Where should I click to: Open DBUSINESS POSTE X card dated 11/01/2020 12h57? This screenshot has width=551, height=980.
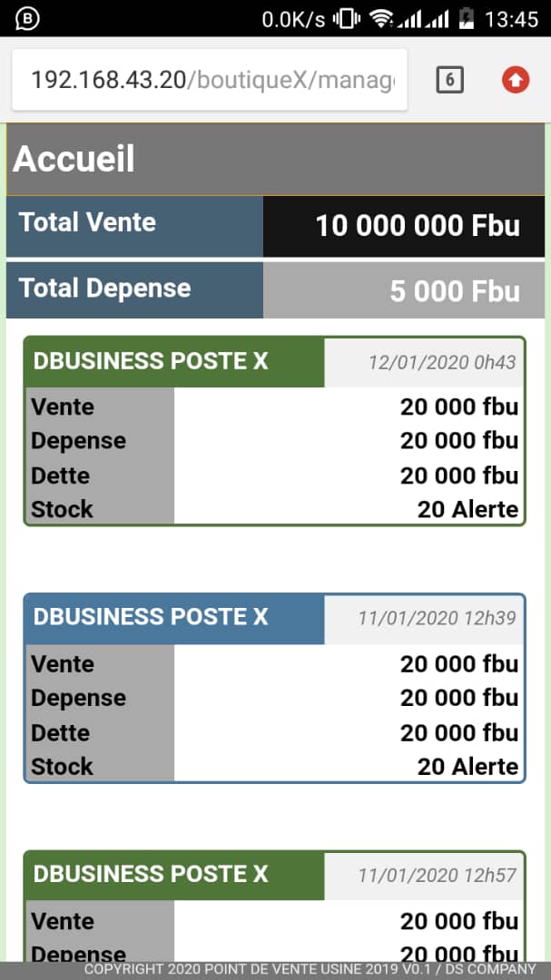174,875
